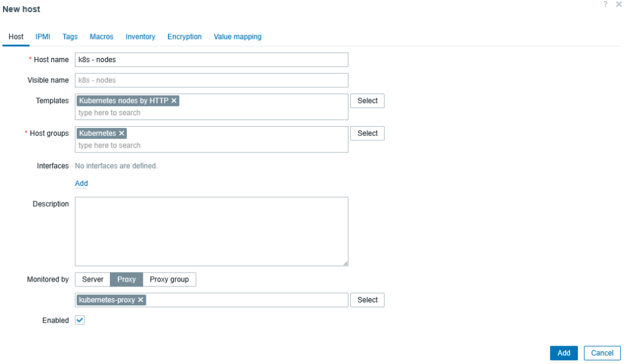625x364 pixels.
Task: Uncheck the Enabled checkbox
Action: tap(80, 320)
